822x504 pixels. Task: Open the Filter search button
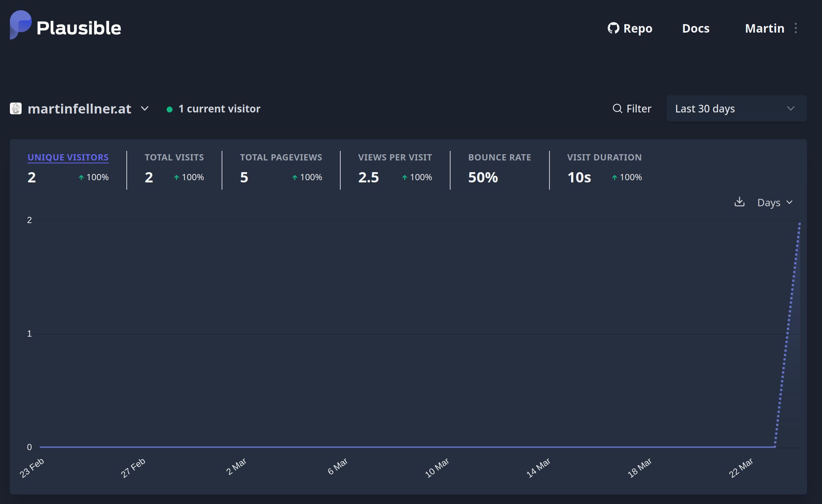pyautogui.click(x=632, y=108)
